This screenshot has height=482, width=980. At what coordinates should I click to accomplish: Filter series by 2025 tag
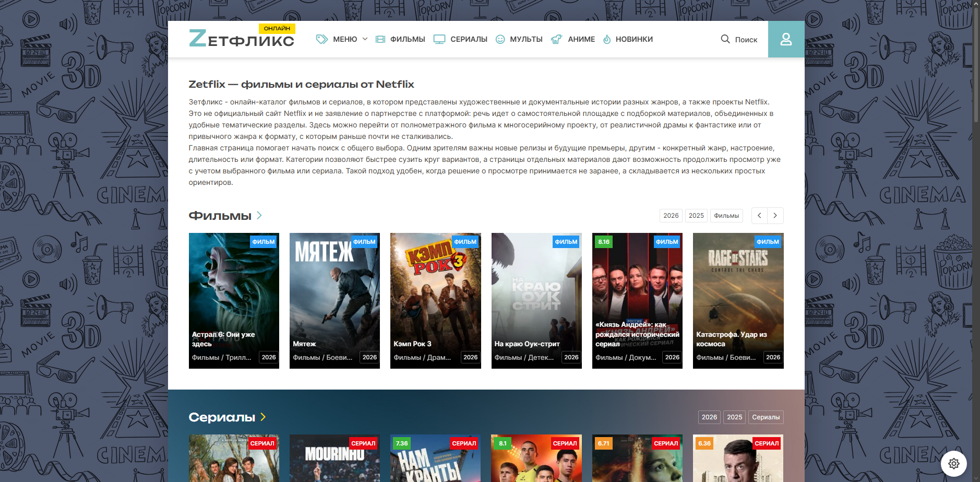735,417
